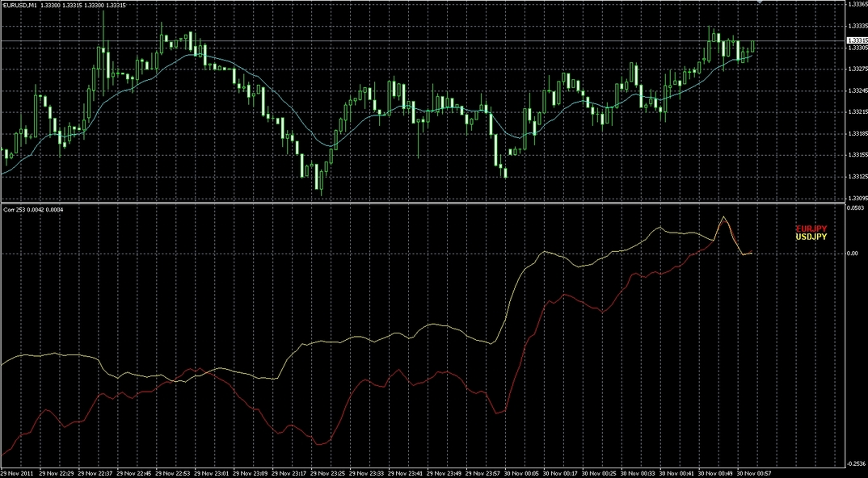Click the 1.33125 price axis label
Image resolution: width=868 pixels, height=478 pixels.
coord(857,177)
